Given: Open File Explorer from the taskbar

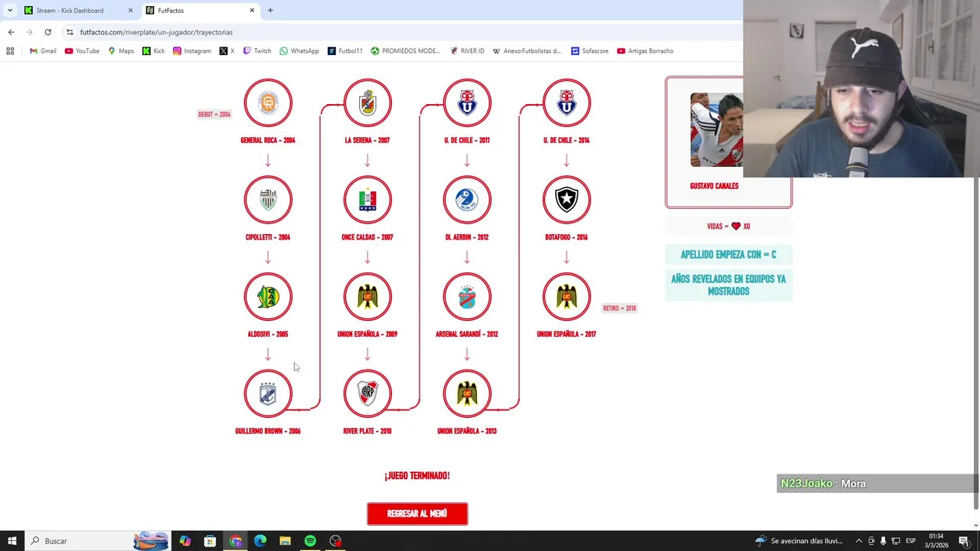Looking at the screenshot, I should click(285, 541).
